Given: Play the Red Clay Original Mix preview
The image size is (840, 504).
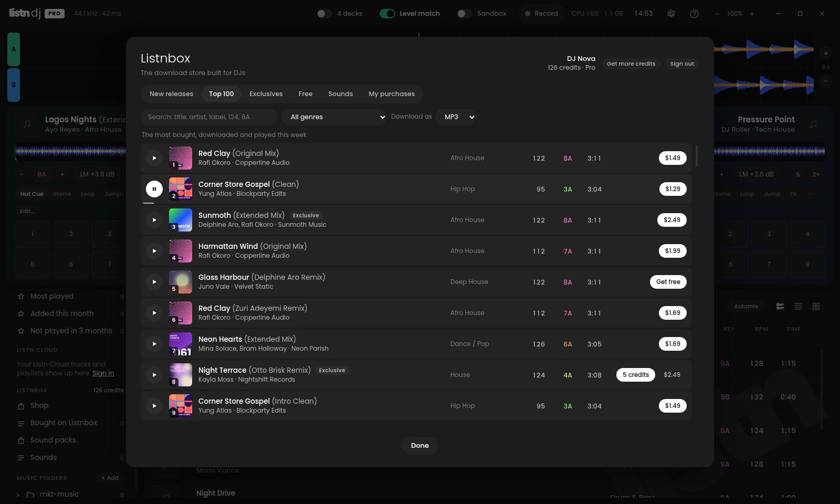Looking at the screenshot, I should tap(154, 158).
